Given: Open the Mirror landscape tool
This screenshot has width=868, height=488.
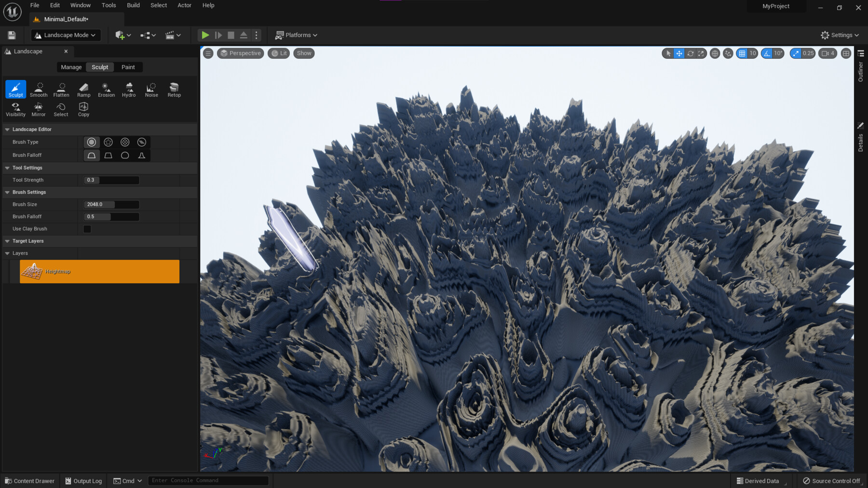Looking at the screenshot, I should tap(38, 109).
